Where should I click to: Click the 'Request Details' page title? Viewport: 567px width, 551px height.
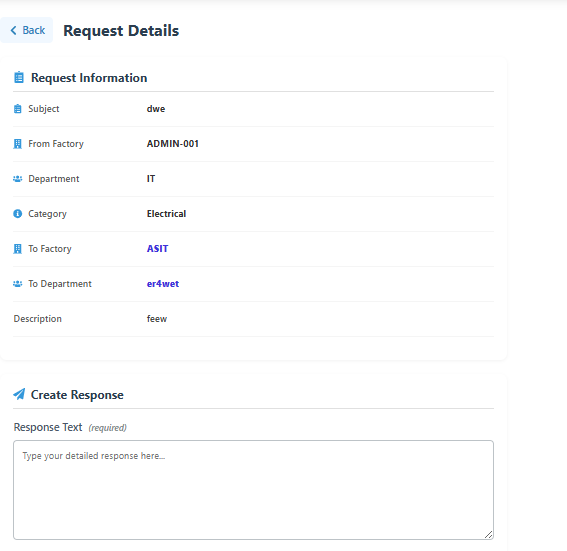121,31
